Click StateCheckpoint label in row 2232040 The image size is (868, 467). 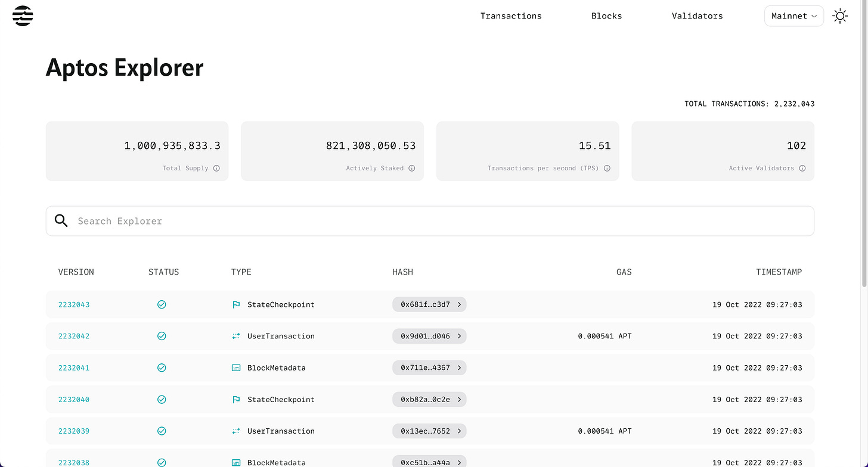pos(281,400)
